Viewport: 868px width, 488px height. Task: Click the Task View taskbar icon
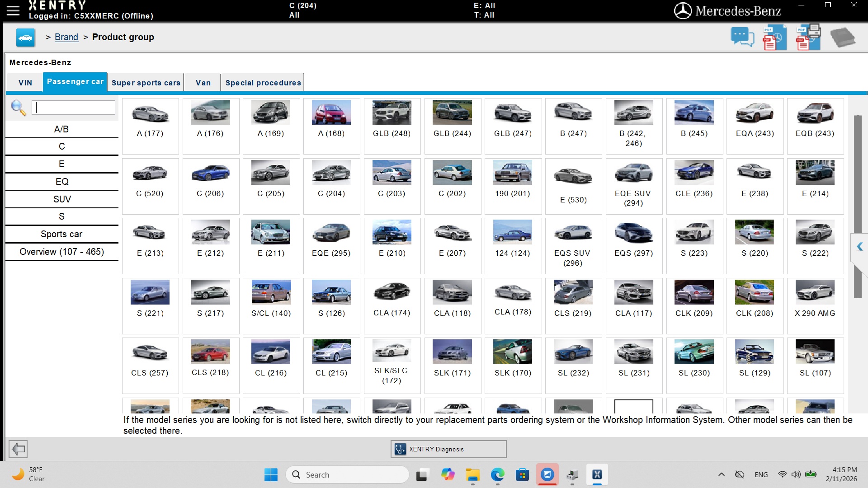pos(422,475)
